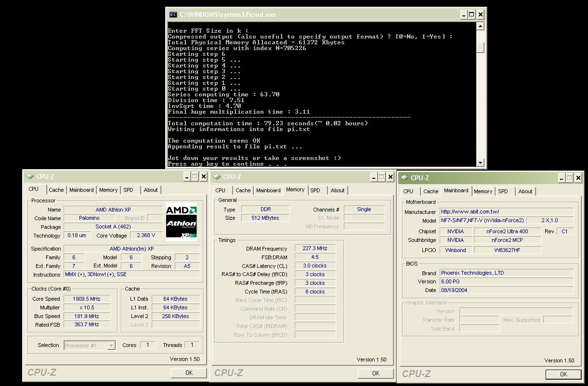Click the Rated FSB value 363.7 MHz
The image size is (588, 386).
[x=86, y=325]
